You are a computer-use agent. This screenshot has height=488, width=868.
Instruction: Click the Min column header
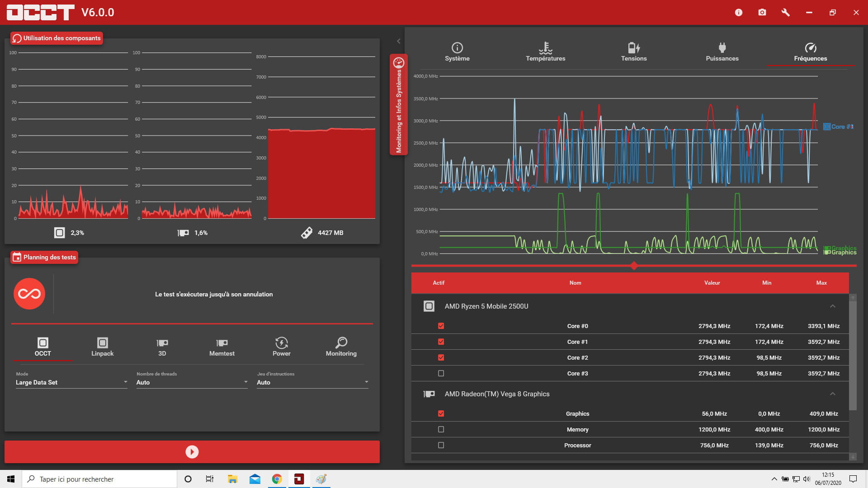click(x=767, y=283)
